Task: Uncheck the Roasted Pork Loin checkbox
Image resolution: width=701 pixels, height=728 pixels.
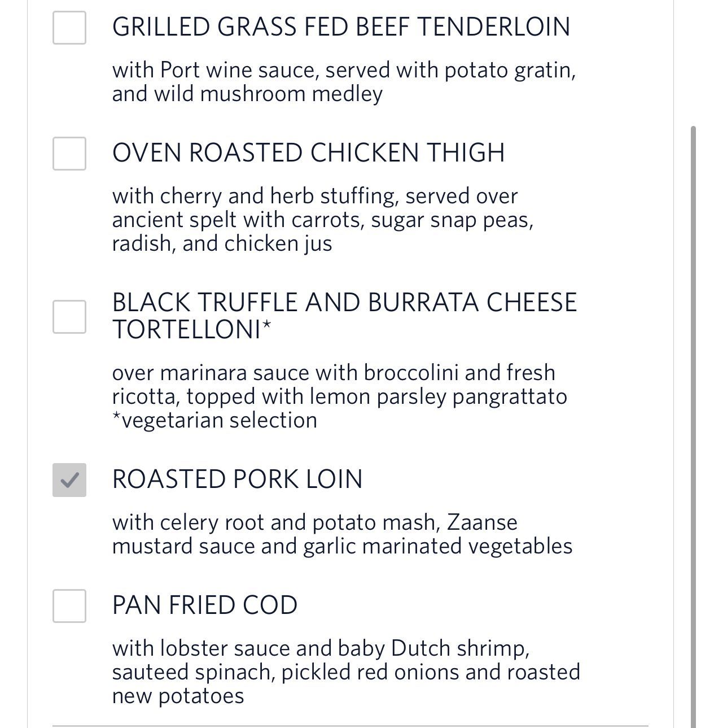Action: point(69,480)
